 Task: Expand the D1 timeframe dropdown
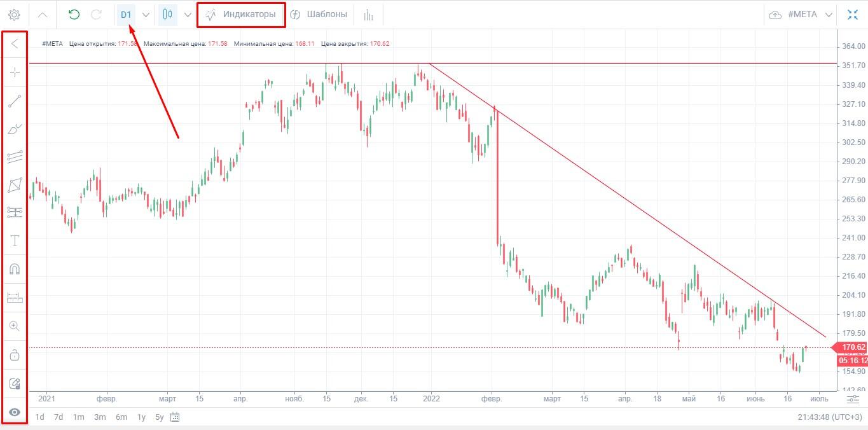click(x=146, y=15)
